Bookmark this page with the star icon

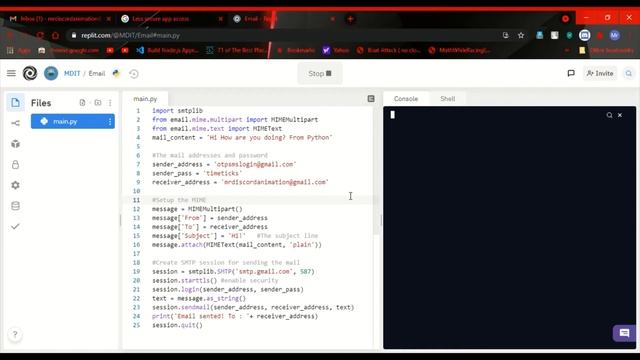point(521,36)
